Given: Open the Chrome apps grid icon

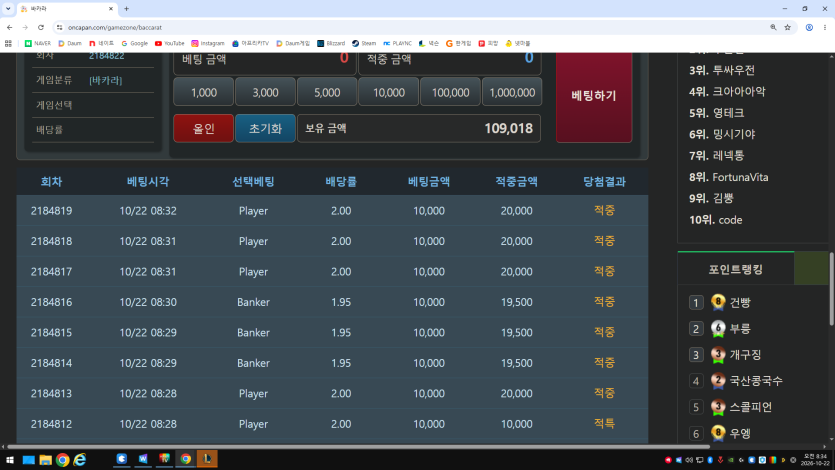Looking at the screenshot, I should tap(8, 43).
